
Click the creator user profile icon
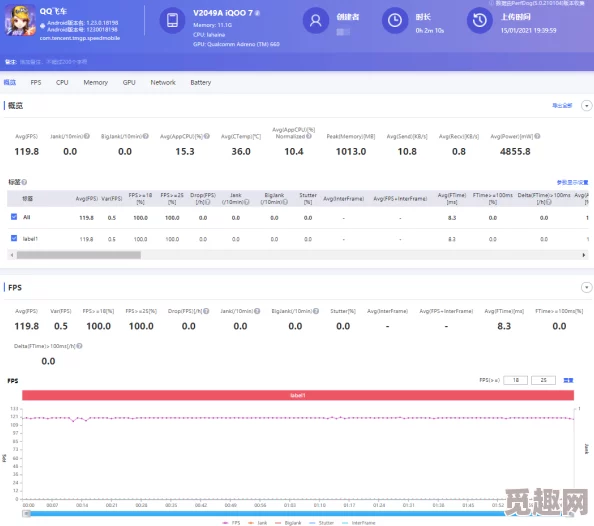(x=316, y=20)
